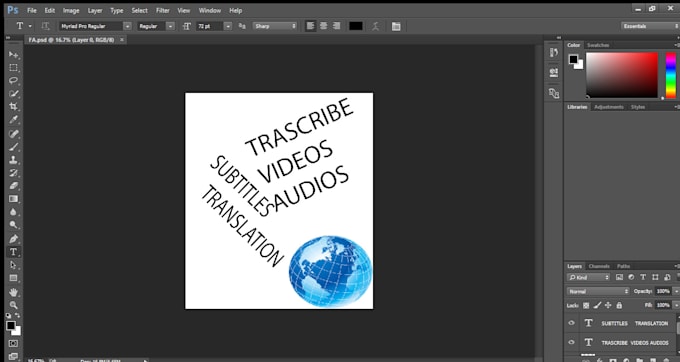Screen dimensions: 680x362
Task: Pick the Eyedropper tool
Action: tap(13, 119)
